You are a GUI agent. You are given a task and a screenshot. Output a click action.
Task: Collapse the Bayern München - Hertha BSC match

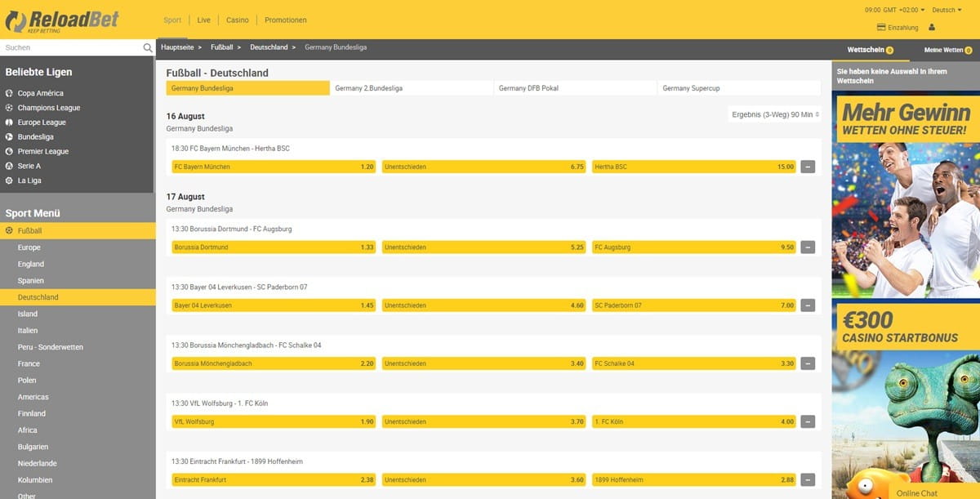pyautogui.click(x=808, y=167)
